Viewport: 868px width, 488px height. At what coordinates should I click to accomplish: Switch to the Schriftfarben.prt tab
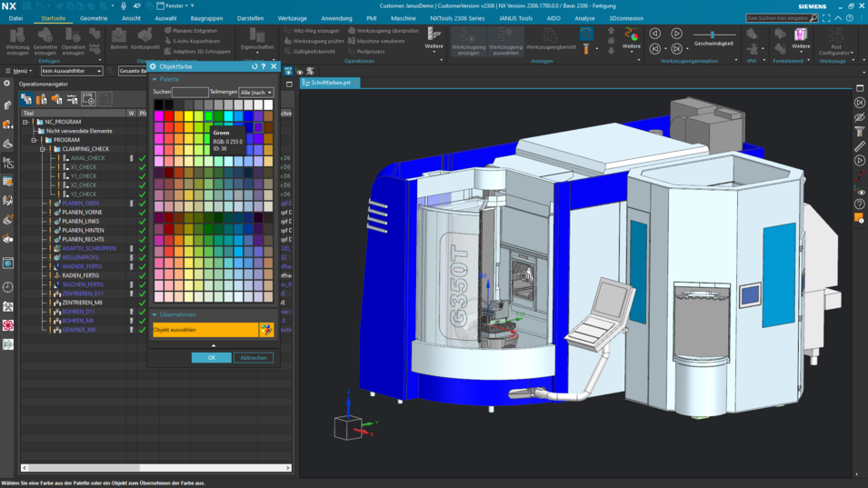click(330, 83)
